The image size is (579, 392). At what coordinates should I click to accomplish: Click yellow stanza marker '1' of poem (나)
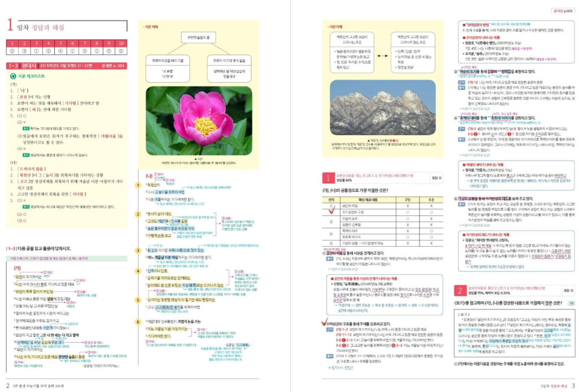pyautogui.click(x=138, y=185)
